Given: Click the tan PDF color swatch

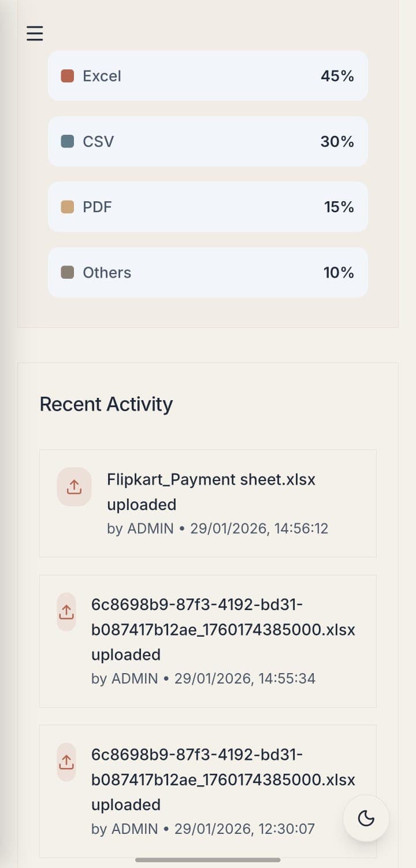Looking at the screenshot, I should point(68,207).
